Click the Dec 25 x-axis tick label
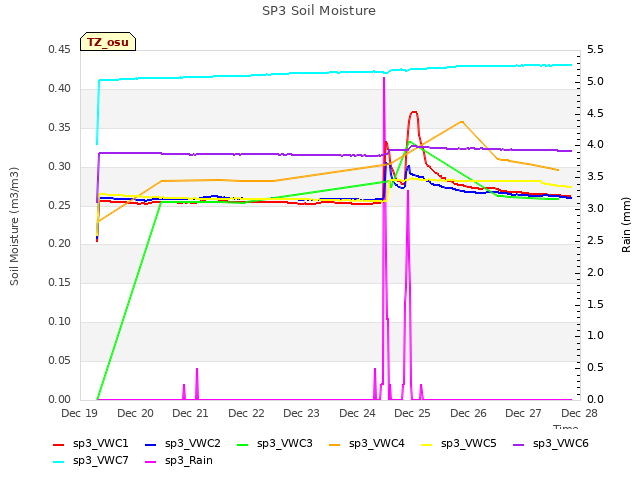The image size is (640, 480). pos(412,413)
